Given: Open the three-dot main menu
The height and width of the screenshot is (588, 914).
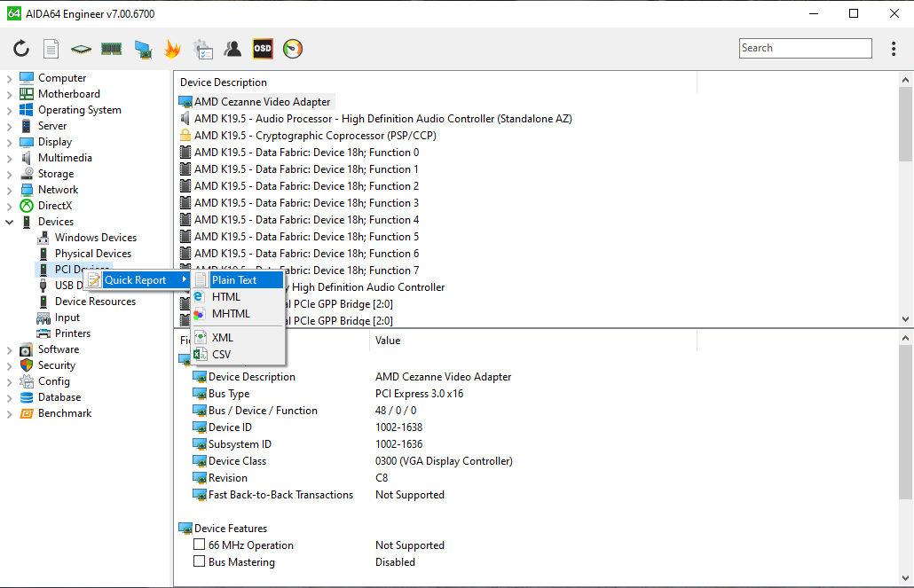Looking at the screenshot, I should click(894, 49).
